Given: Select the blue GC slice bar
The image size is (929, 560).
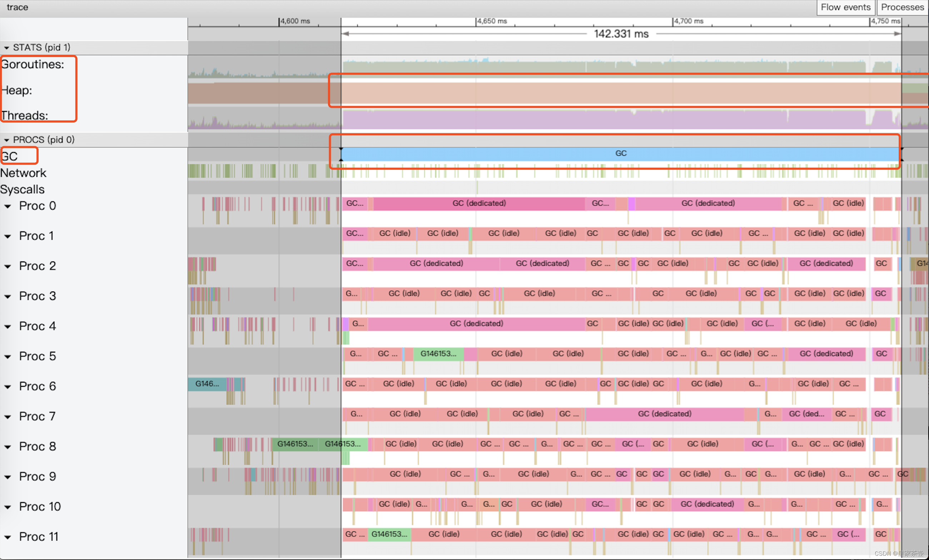Looking at the screenshot, I should (621, 154).
